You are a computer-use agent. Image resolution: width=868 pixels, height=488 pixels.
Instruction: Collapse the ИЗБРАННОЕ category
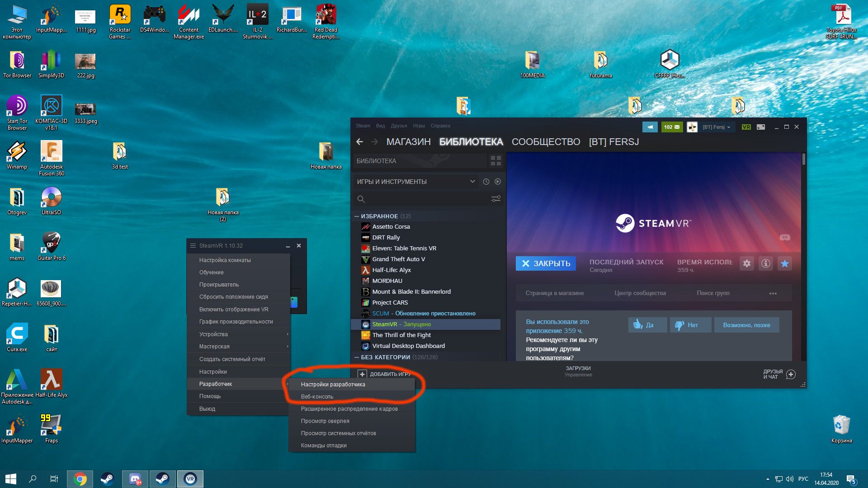[x=357, y=216]
